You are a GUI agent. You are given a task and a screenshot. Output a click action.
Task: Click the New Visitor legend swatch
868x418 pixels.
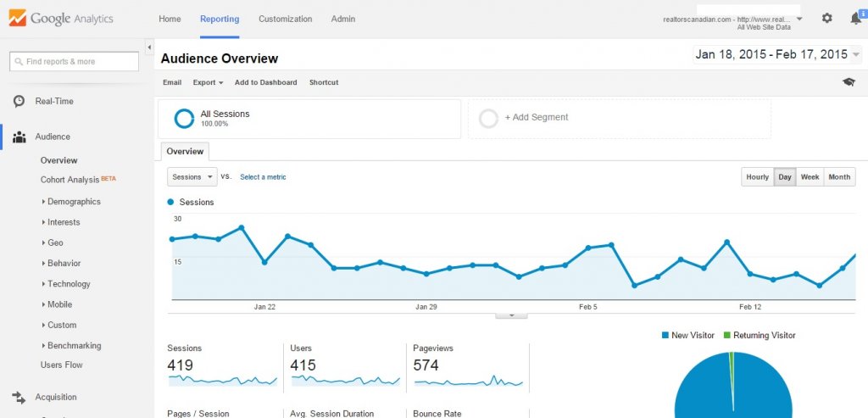(665, 336)
